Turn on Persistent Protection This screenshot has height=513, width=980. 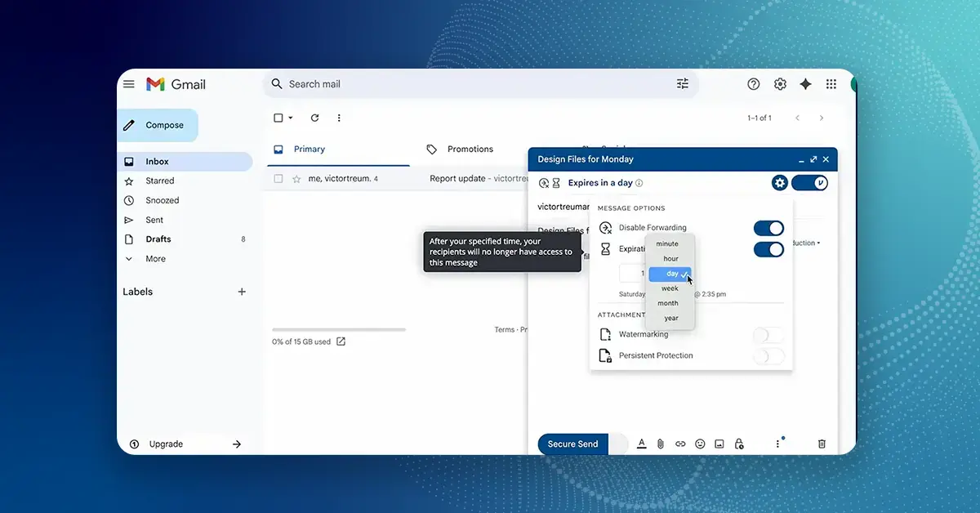768,355
